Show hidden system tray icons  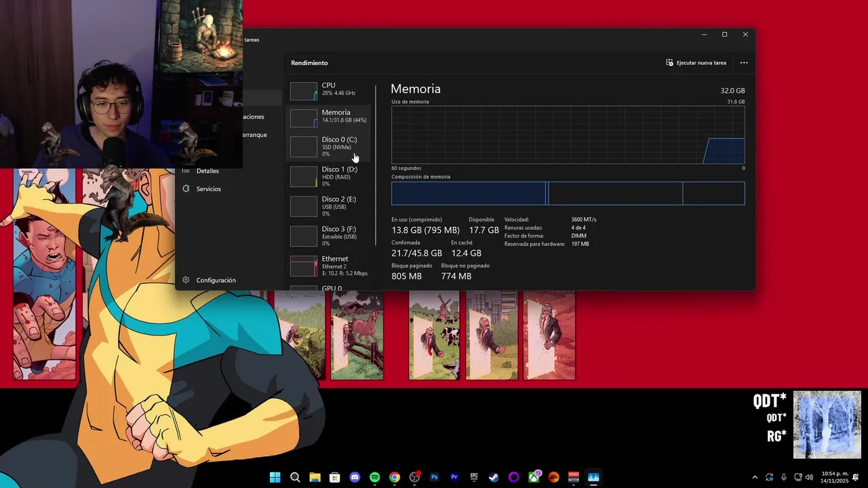(x=755, y=477)
